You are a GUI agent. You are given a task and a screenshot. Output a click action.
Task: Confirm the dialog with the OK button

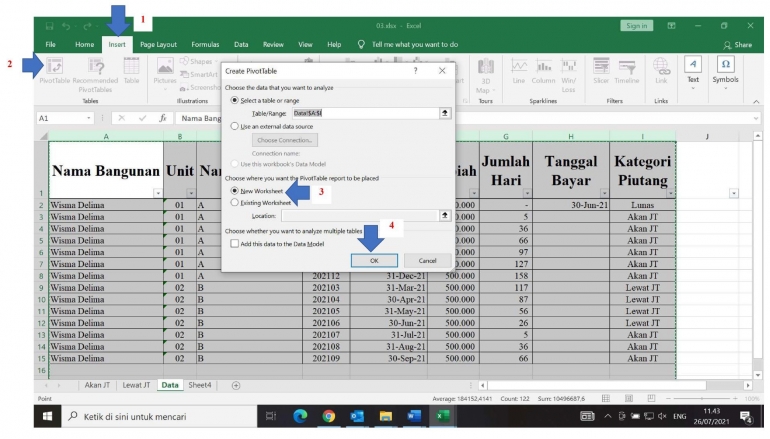[374, 260]
